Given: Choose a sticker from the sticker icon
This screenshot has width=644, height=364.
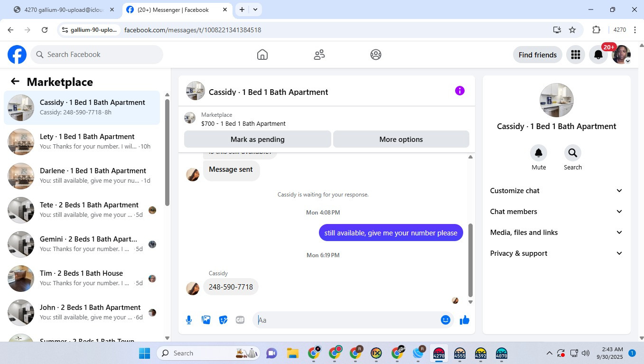Looking at the screenshot, I should (x=223, y=320).
